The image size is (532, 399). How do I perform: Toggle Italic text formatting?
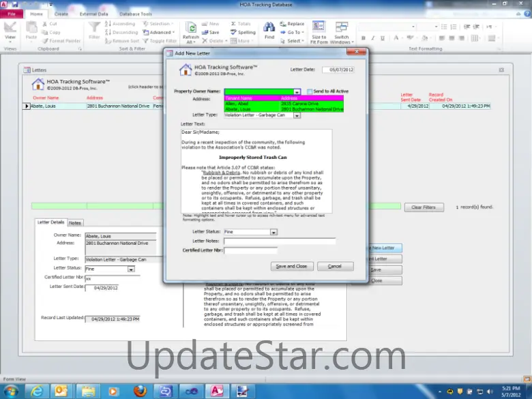373,38
